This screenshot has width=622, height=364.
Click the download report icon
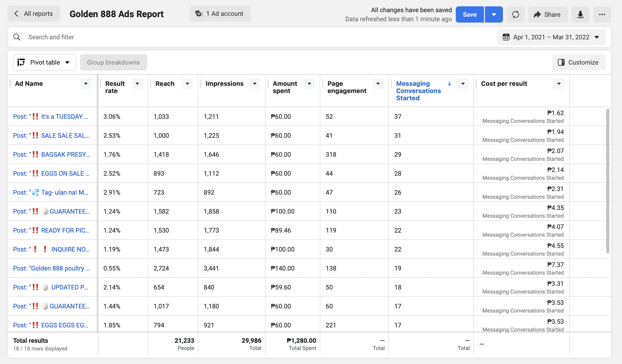coord(580,14)
